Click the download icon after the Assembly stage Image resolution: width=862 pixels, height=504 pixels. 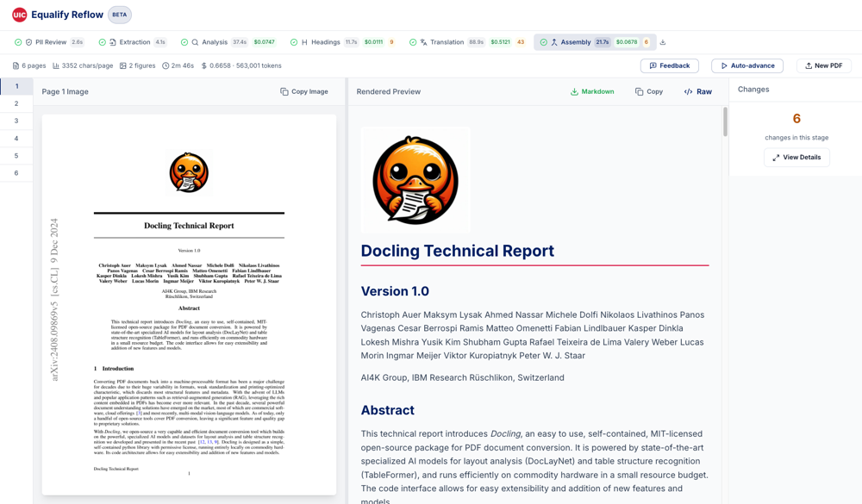[x=663, y=41]
